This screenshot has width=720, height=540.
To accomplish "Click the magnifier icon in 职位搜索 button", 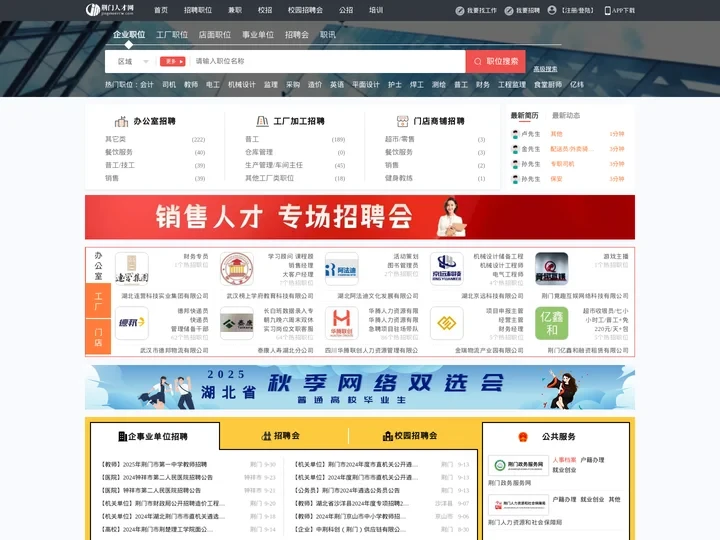I will (478, 62).
